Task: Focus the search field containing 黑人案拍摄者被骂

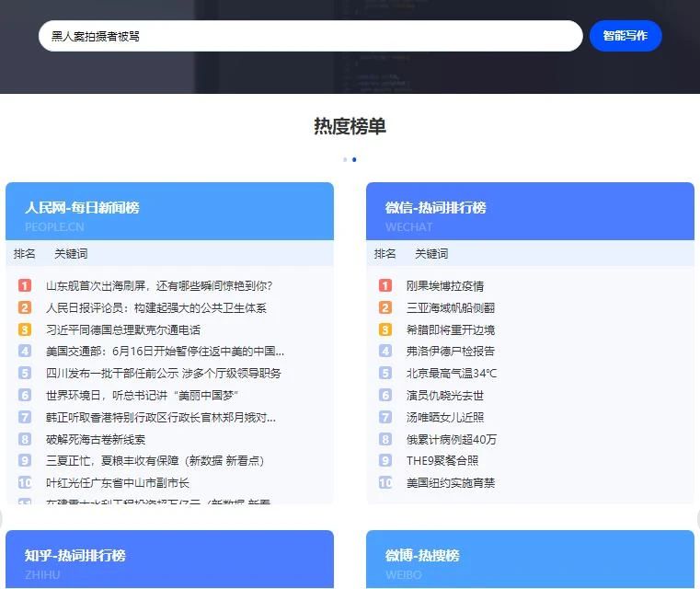Action: point(310,36)
